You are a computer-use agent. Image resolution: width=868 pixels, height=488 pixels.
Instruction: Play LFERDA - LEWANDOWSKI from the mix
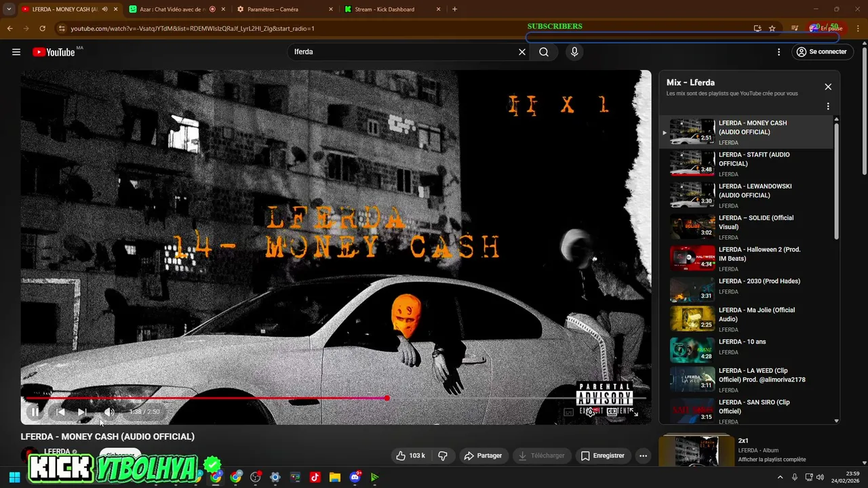(x=747, y=195)
